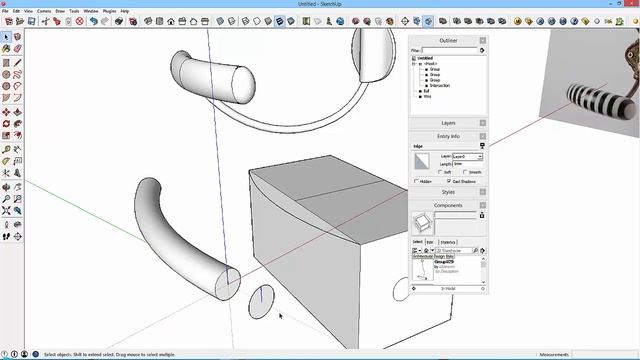Click the Components details arrow beside search

(x=482, y=250)
